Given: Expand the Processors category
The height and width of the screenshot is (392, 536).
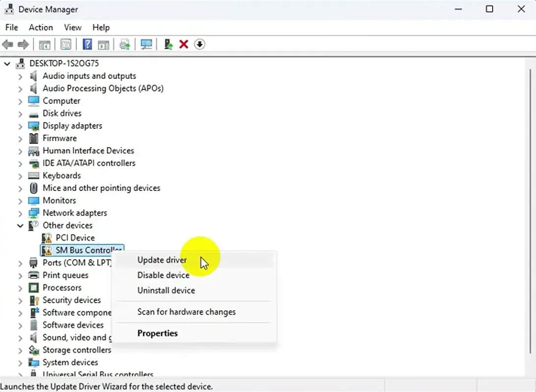Looking at the screenshot, I should point(20,288).
